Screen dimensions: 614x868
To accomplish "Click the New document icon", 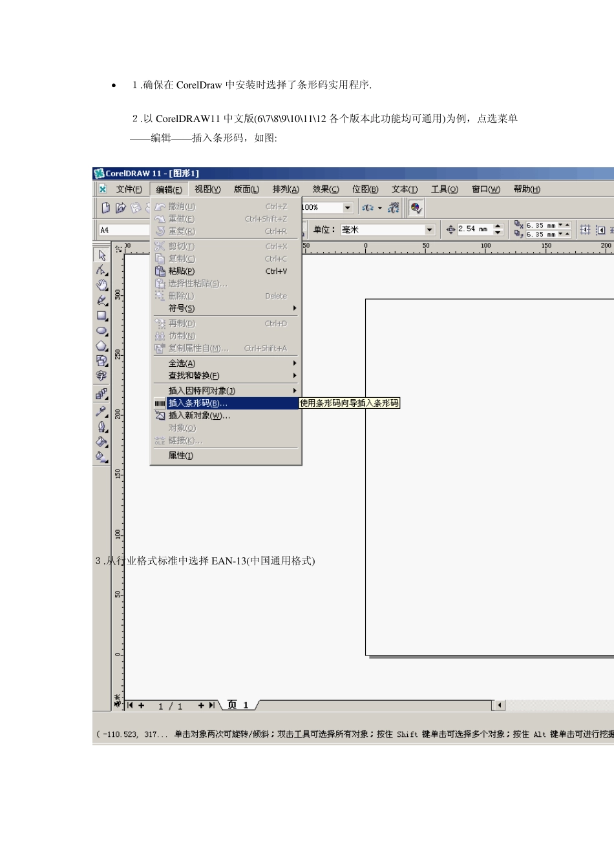I will click(105, 208).
